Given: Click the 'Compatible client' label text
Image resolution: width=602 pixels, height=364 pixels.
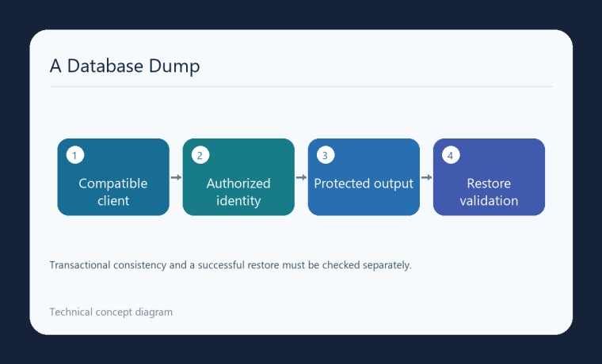Looking at the screenshot, I should [x=113, y=191].
